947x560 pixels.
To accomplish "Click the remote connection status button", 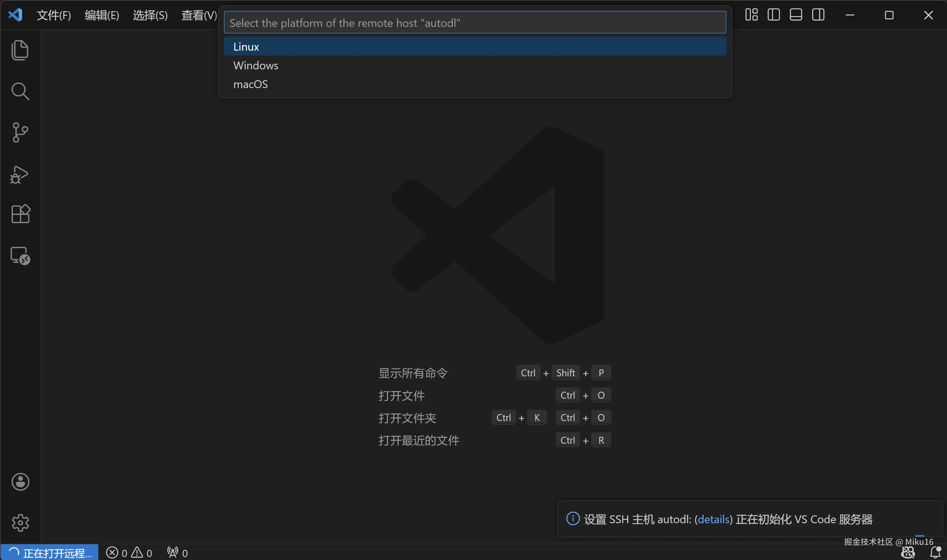I will [x=48, y=552].
